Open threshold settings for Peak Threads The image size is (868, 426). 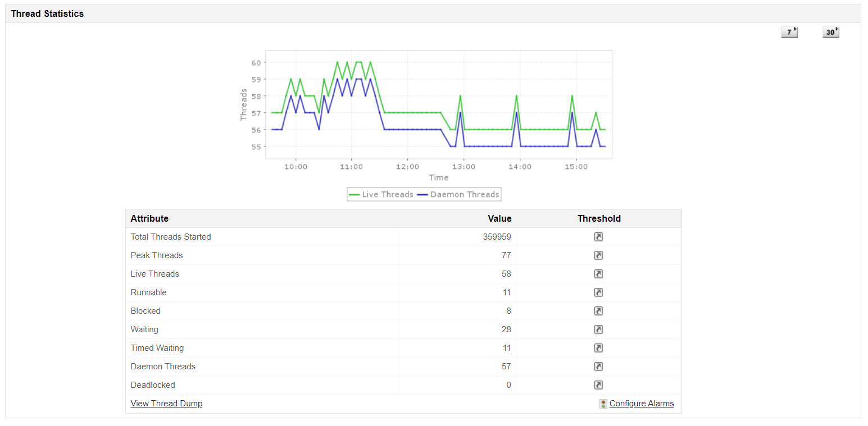(x=598, y=255)
